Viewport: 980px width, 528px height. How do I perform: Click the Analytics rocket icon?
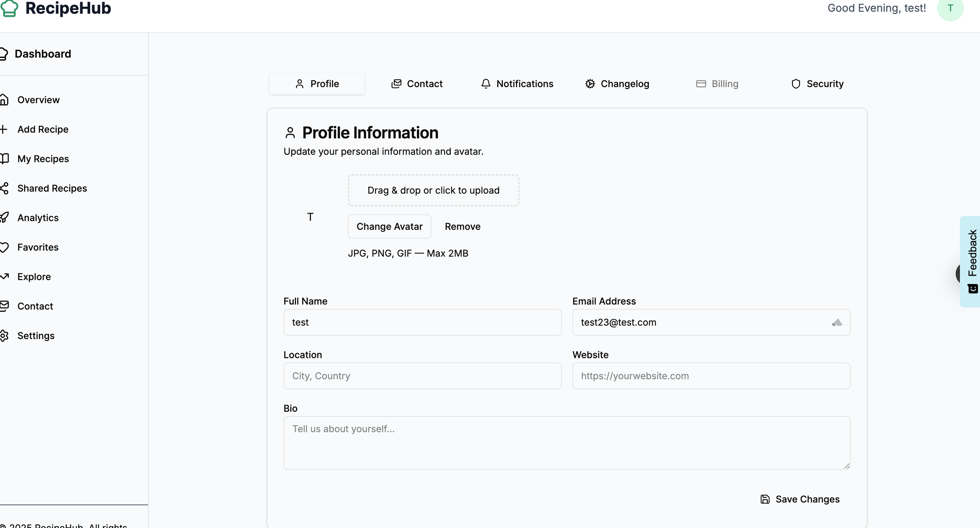point(4,217)
